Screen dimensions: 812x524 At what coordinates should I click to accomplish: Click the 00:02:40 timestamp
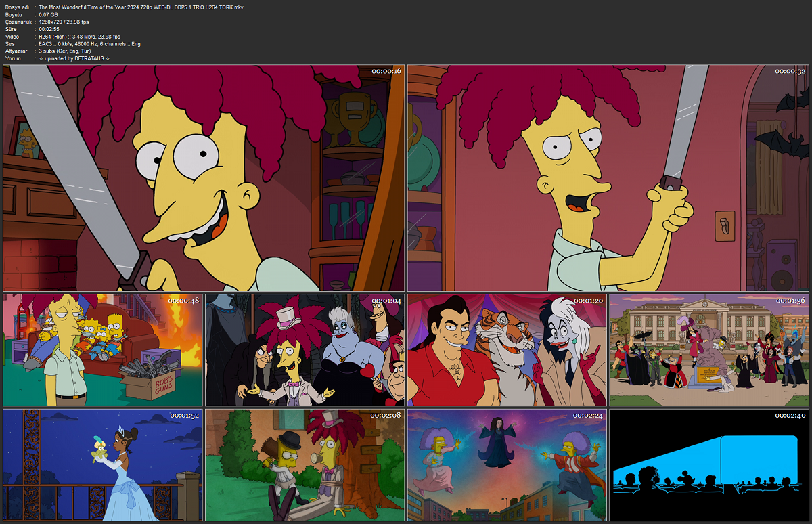(790, 415)
